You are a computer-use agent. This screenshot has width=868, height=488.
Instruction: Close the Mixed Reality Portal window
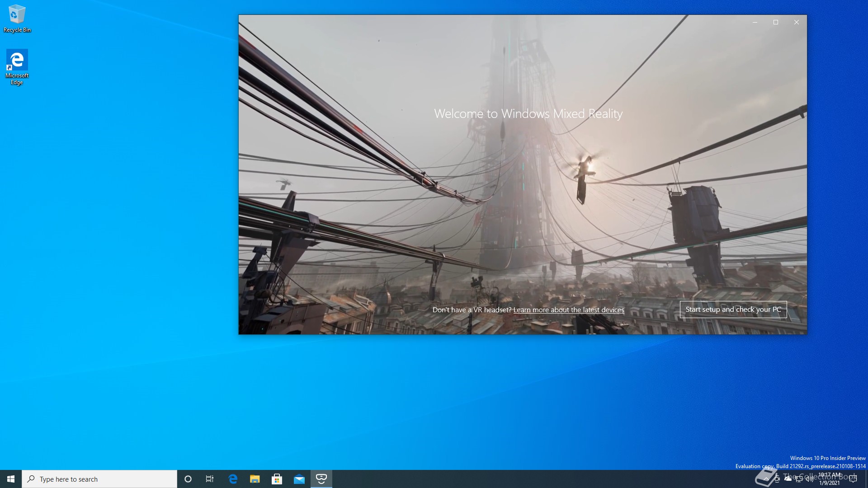tap(797, 22)
